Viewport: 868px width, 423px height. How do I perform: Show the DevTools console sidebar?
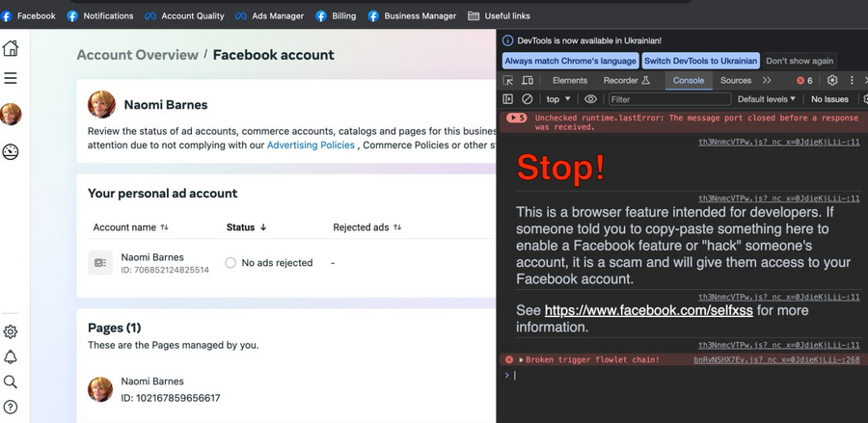click(x=507, y=99)
